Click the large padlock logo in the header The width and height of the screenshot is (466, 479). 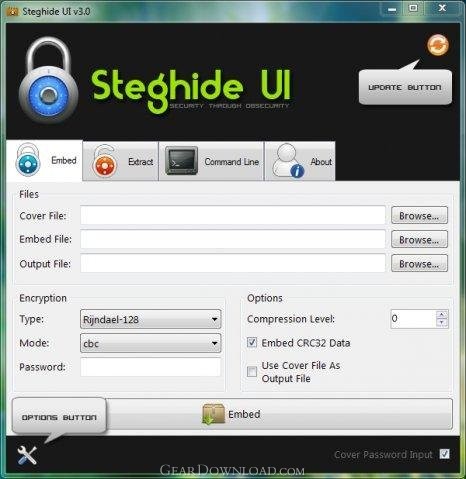49,81
